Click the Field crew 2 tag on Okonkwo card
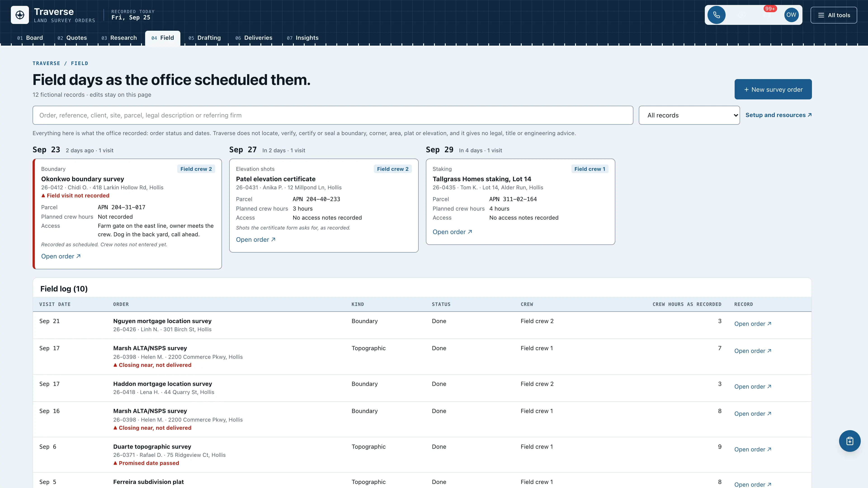Screen dimensions: 868x488 click(x=196, y=169)
